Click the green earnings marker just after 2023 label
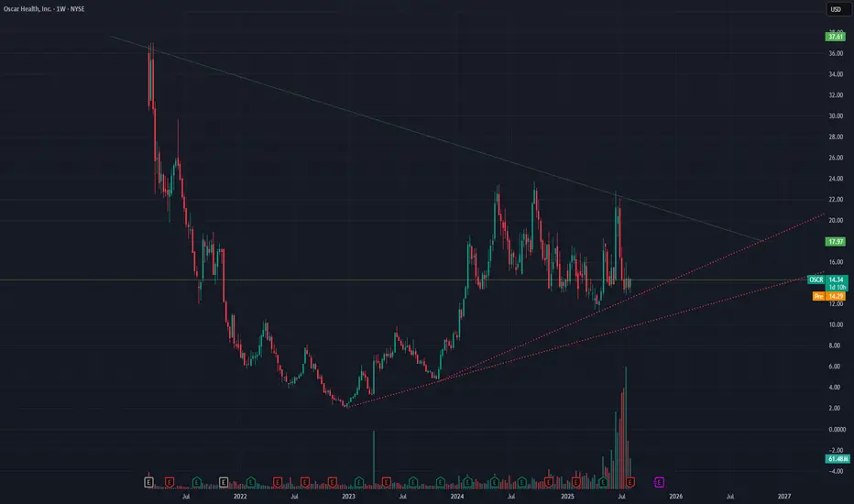This screenshot has width=854, height=504. (359, 482)
